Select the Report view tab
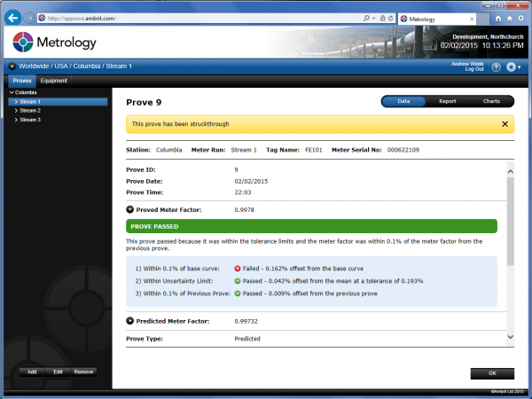Screen dimensions: 532x399 click(x=448, y=101)
